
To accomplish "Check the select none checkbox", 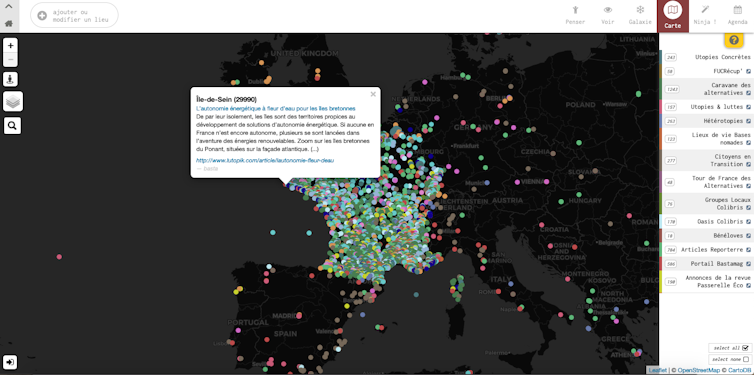I will (746, 359).
